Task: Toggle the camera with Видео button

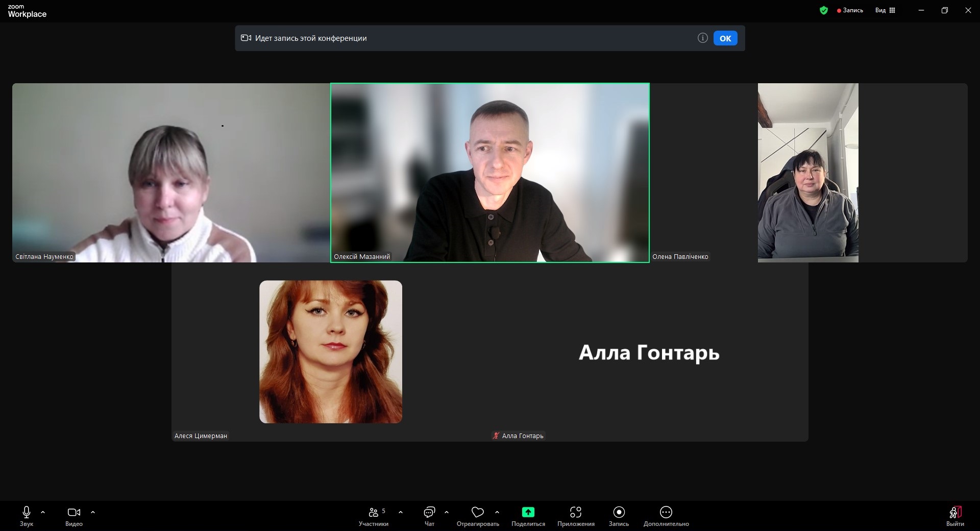Action: (x=74, y=516)
